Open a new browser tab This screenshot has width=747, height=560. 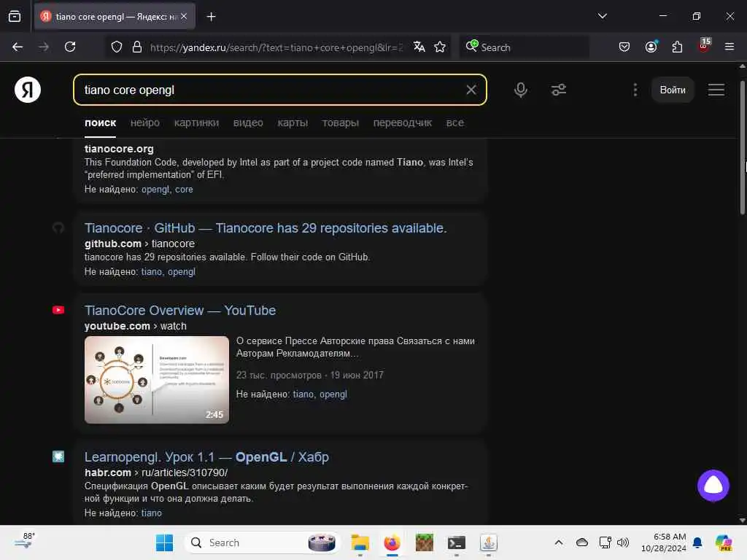click(x=211, y=17)
